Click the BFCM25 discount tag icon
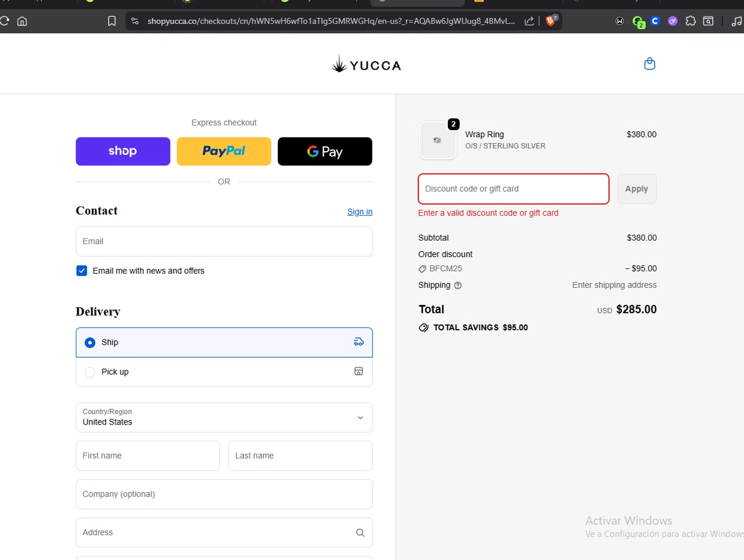The width and height of the screenshot is (744, 560). [422, 269]
